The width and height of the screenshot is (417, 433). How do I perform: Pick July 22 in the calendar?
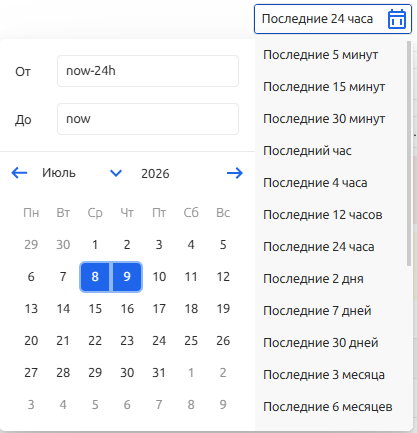pyautogui.click(x=95, y=341)
